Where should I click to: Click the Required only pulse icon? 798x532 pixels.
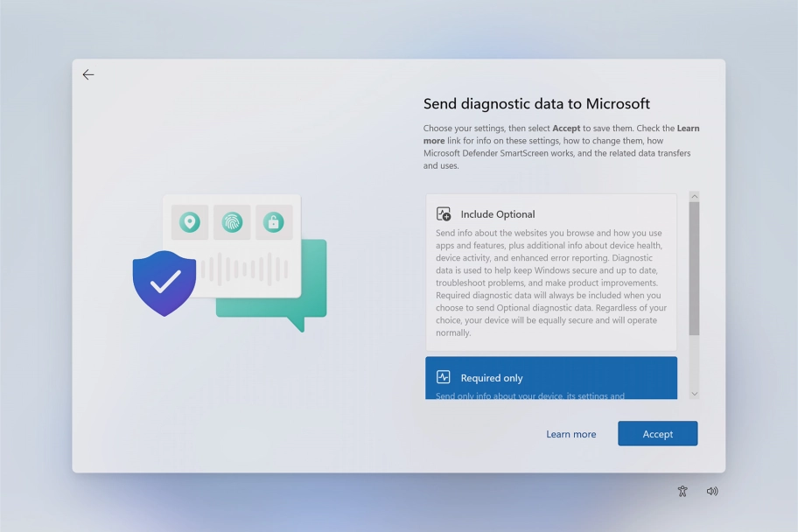tap(444, 378)
